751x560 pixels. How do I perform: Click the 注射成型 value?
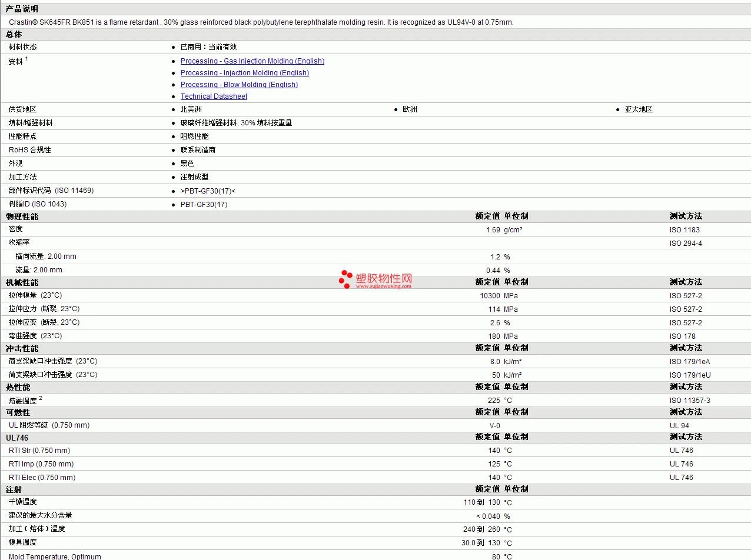click(x=194, y=177)
